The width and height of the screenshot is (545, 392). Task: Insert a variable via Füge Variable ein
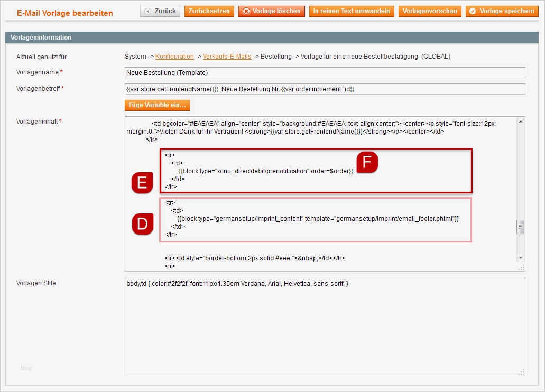coord(157,105)
